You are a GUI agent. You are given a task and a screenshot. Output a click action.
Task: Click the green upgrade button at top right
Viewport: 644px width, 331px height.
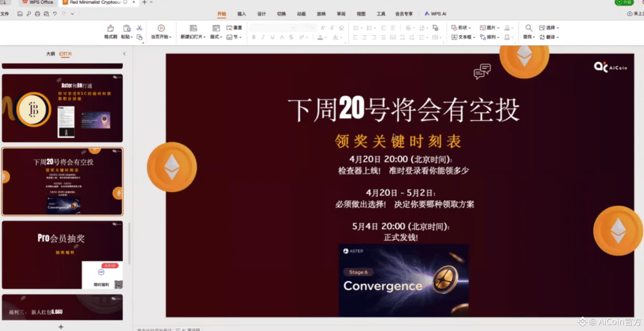(x=624, y=2)
